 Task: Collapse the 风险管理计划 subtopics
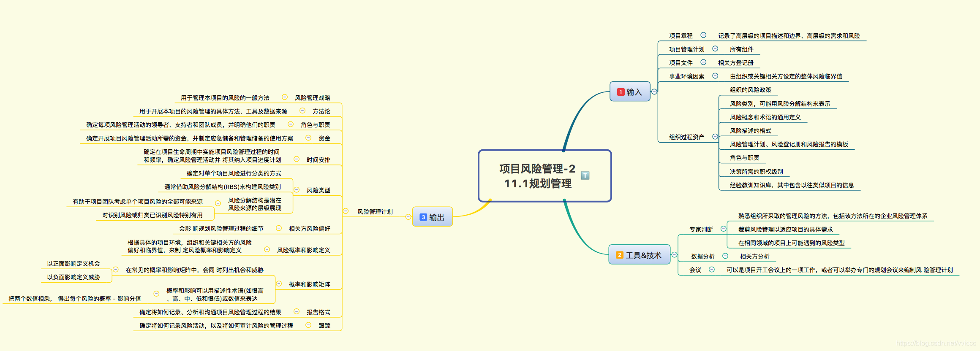(346, 211)
